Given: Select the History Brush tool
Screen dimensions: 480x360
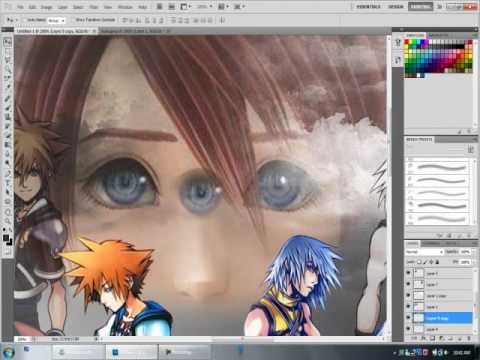Looking at the screenshot, I should pos(7,126).
